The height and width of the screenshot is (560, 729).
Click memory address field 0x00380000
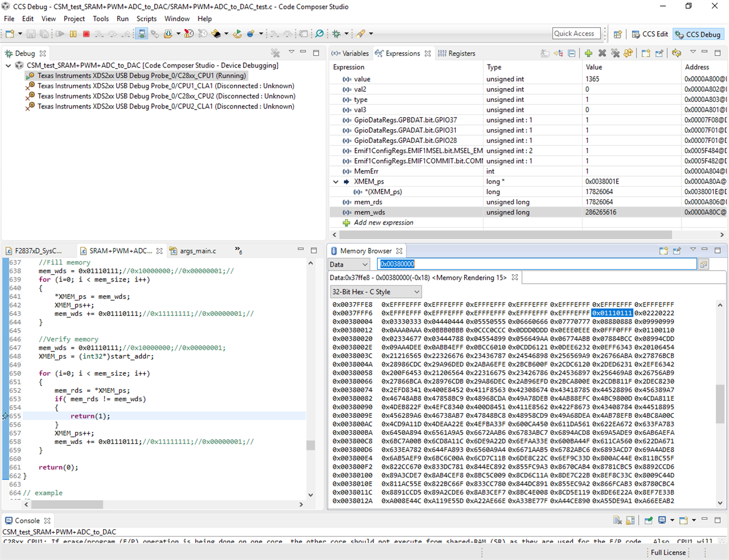tap(537, 264)
